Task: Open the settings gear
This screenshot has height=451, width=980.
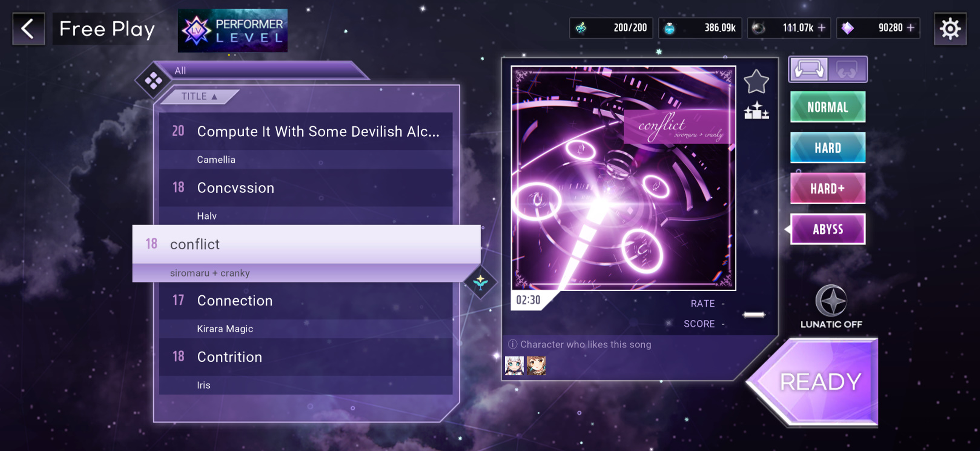Action: (x=950, y=29)
